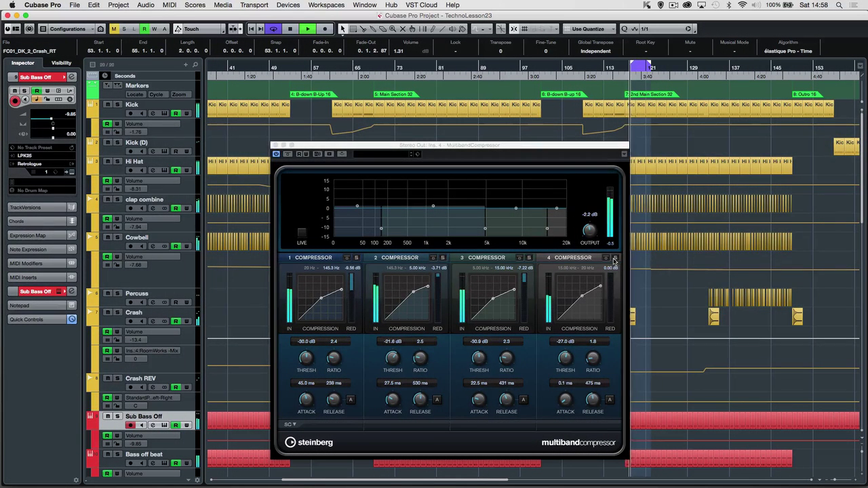This screenshot has height=488, width=868.
Task: Select the Mute X tool
Action: tap(403, 29)
